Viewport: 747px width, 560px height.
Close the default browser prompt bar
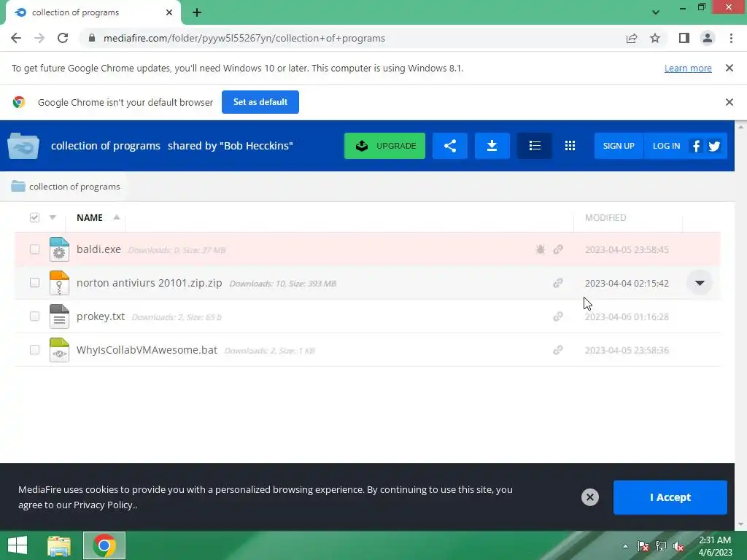(x=729, y=102)
